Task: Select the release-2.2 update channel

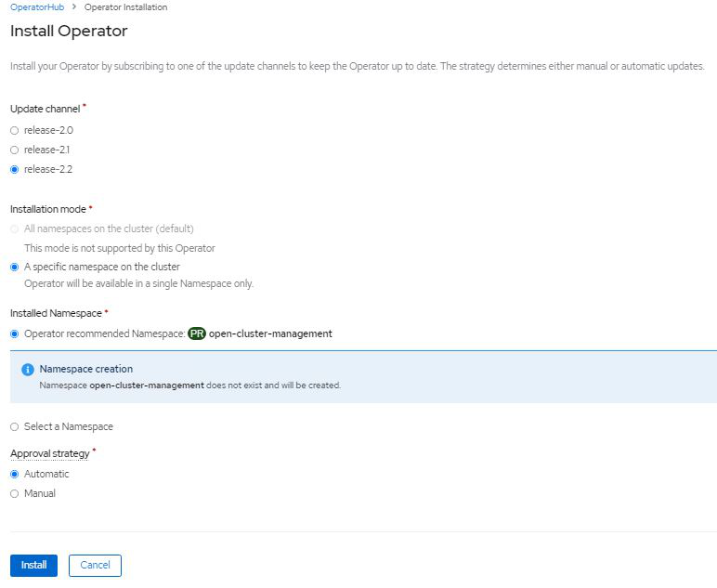Action: tap(14, 169)
